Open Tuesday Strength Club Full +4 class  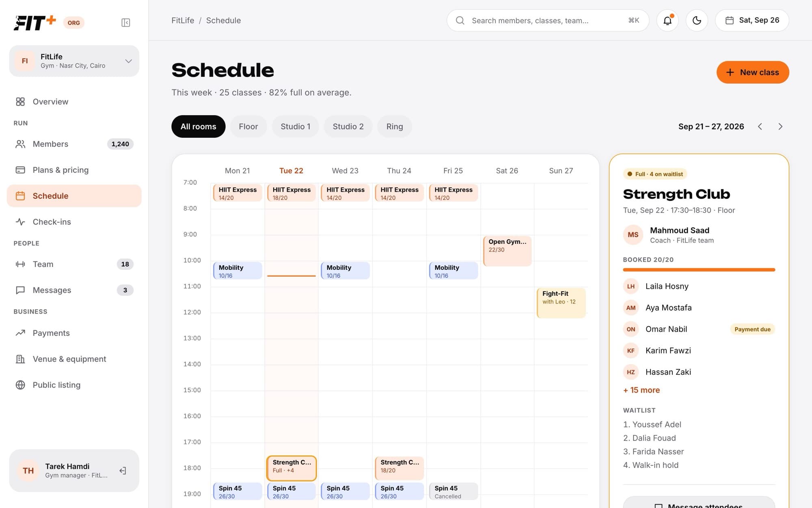292,468
